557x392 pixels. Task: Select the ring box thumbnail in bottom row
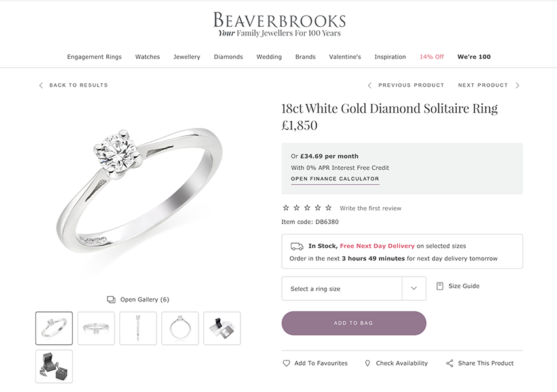(x=54, y=366)
